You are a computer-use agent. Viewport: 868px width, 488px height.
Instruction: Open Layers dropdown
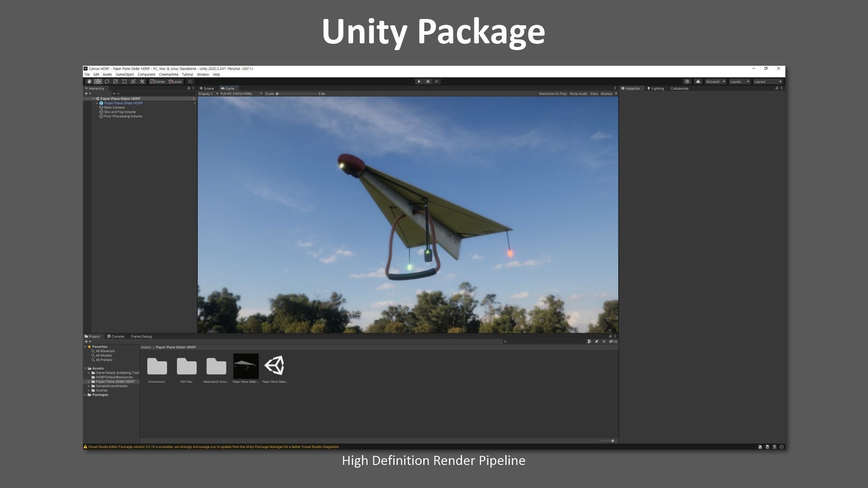[740, 82]
